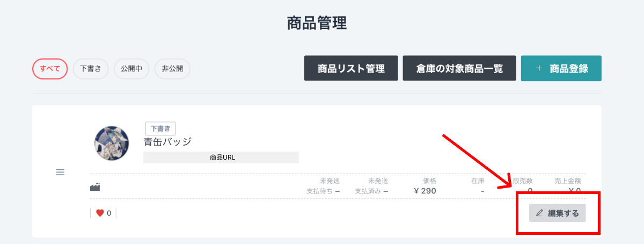Image resolution: width=644 pixels, height=244 pixels.
Task: Click the 商品管理 page heading
Action: click(317, 23)
